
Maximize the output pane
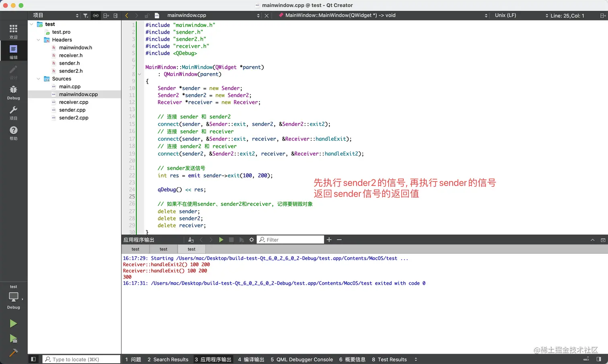603,240
